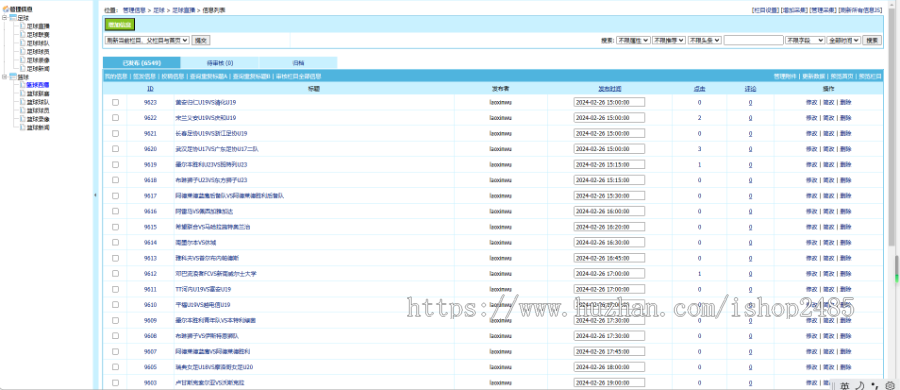Viewport: 900px width, 390px height.
Task: Click the page icon beside 足球球队
Action: 23,43
